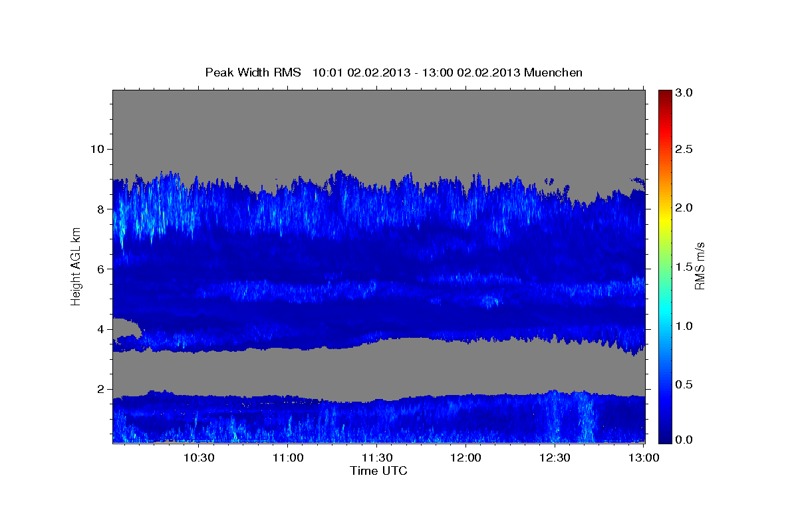Click the height axis label 8

[101, 209]
